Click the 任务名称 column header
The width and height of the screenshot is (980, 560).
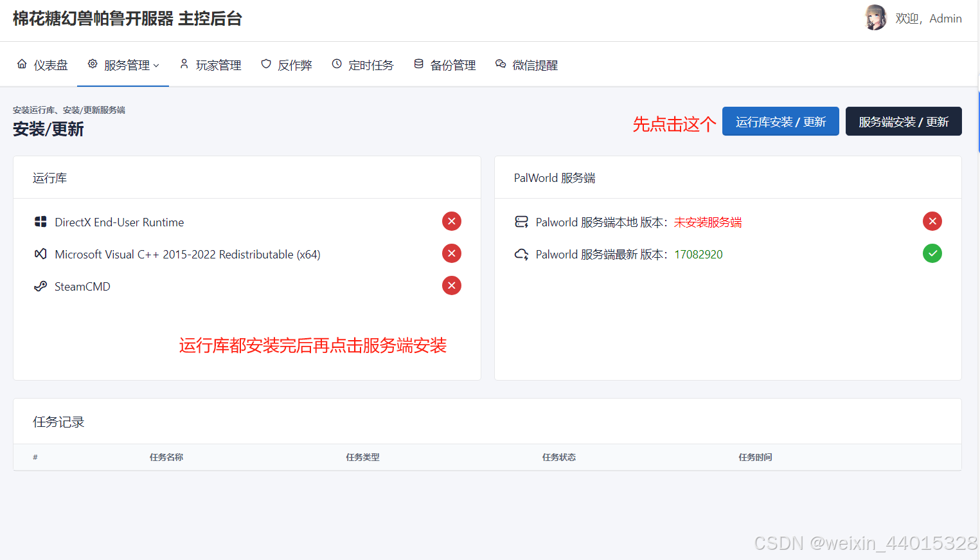tap(166, 457)
